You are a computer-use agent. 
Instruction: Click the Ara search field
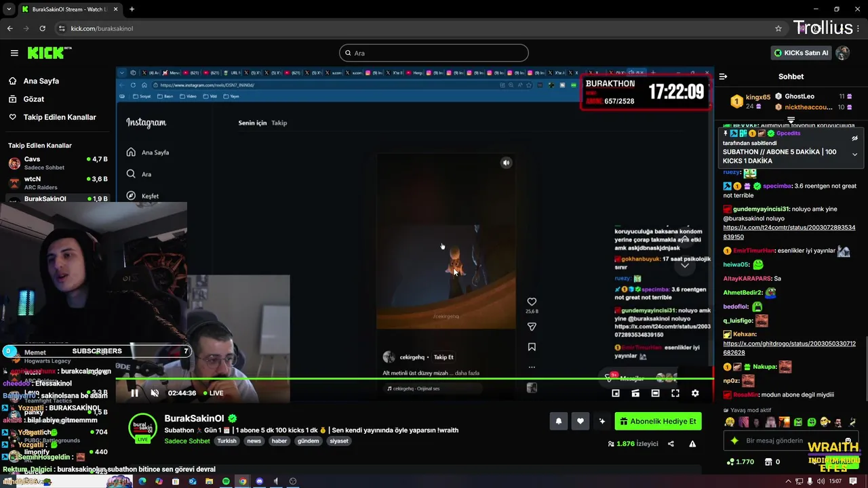click(x=434, y=53)
